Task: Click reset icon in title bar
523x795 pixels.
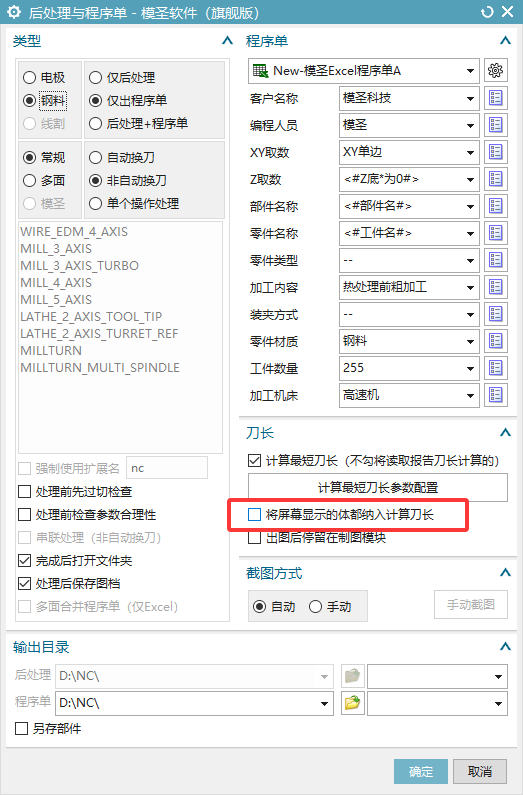Action: pyautogui.click(x=487, y=12)
